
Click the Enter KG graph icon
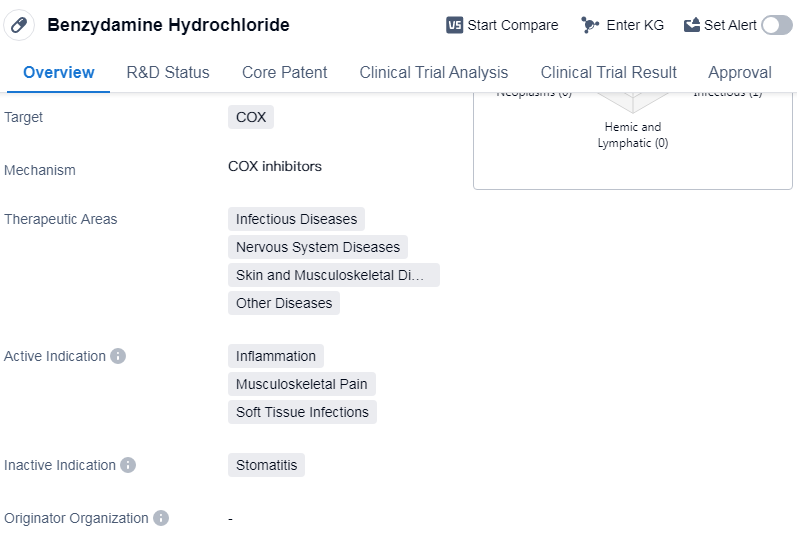590,25
